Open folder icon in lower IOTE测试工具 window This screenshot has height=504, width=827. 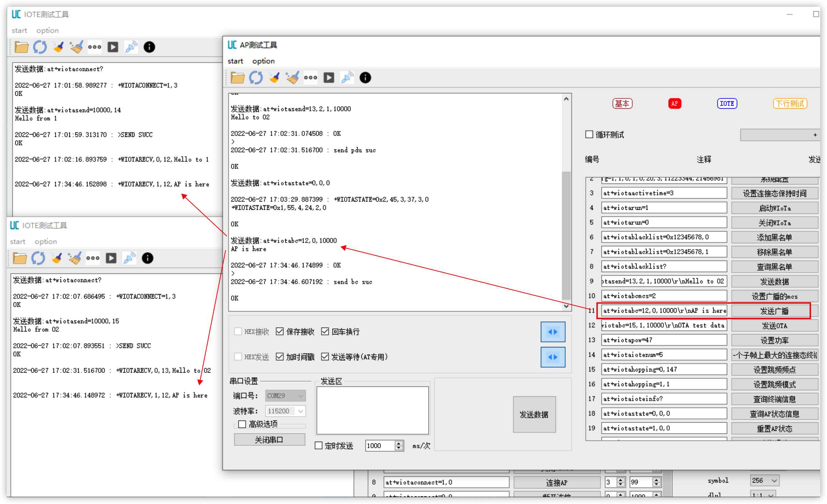tap(20, 258)
